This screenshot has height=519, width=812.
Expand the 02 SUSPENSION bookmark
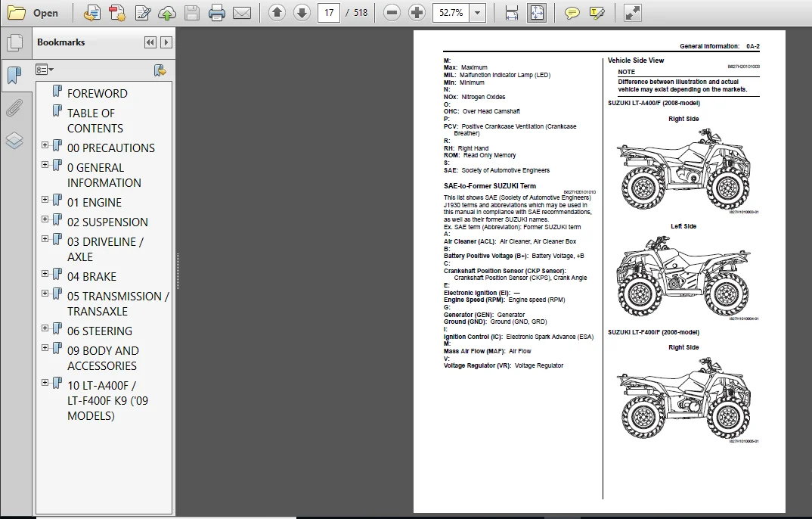coord(45,219)
